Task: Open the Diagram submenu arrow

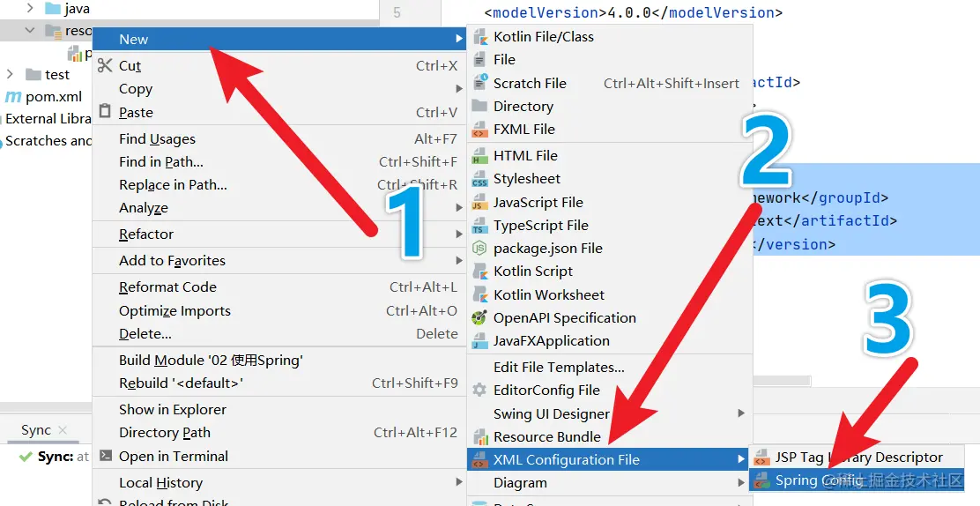Action: coord(741,482)
